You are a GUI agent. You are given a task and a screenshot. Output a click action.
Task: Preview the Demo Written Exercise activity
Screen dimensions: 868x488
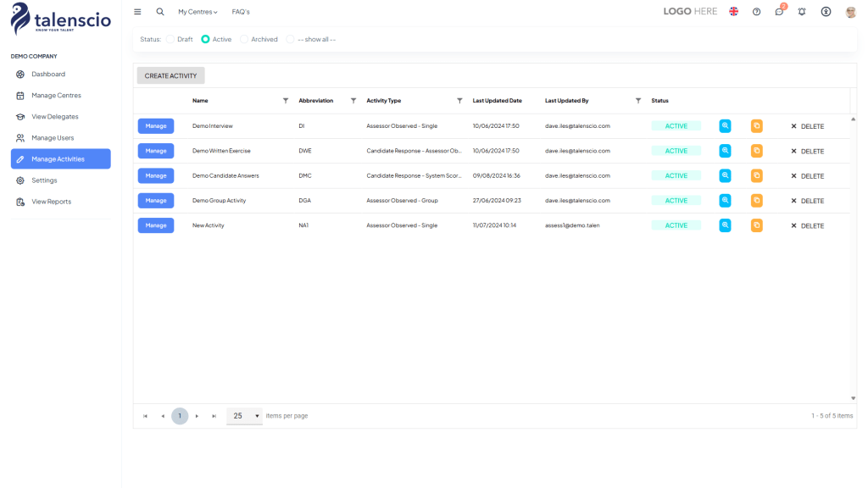coord(725,151)
